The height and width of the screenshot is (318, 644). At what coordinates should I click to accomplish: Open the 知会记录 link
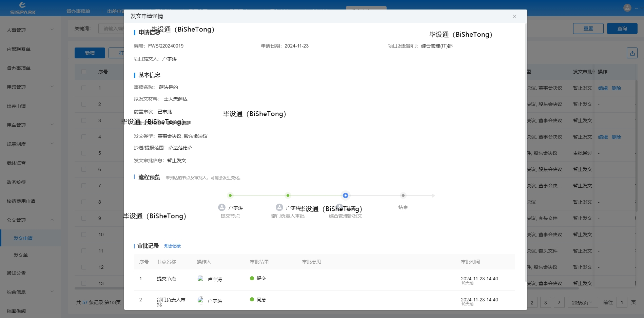point(172,246)
